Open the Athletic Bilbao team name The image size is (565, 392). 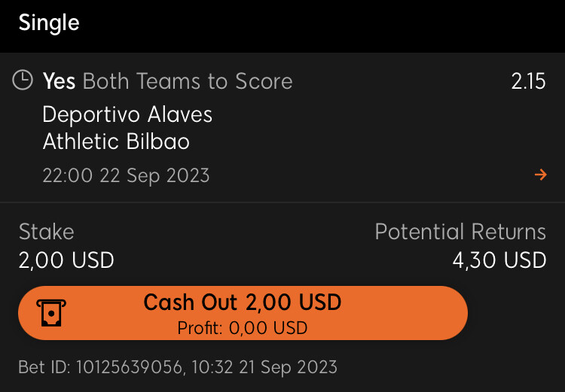[x=116, y=141]
